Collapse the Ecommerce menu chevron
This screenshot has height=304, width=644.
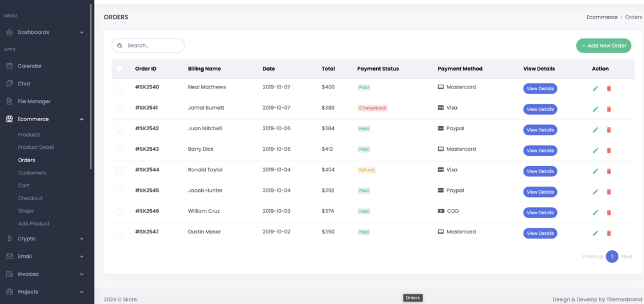[82, 119]
